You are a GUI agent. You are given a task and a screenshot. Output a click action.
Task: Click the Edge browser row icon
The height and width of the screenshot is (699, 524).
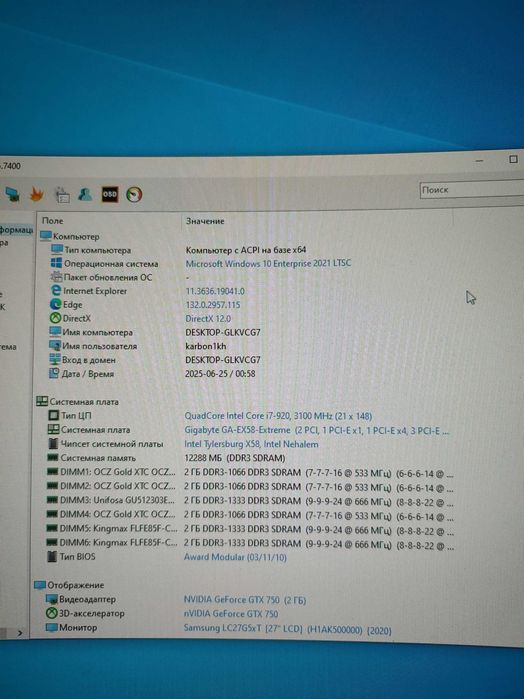tap(56, 304)
